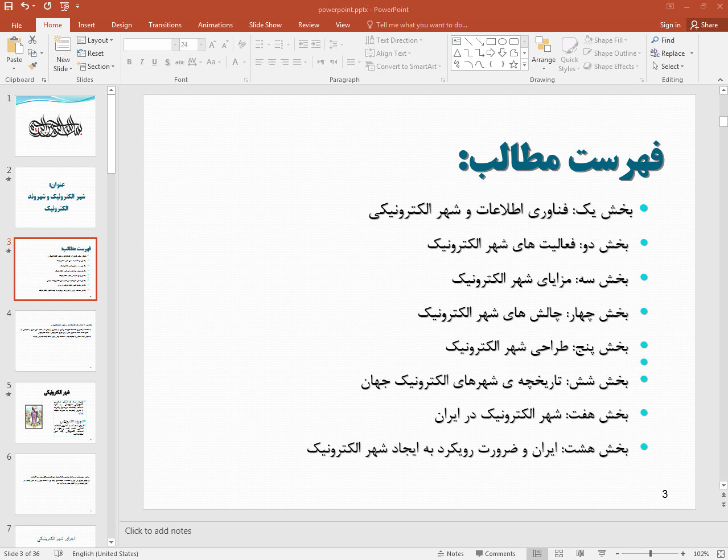Switch to the Animations tab
Screen dimensions: 728x560
pos(215,25)
